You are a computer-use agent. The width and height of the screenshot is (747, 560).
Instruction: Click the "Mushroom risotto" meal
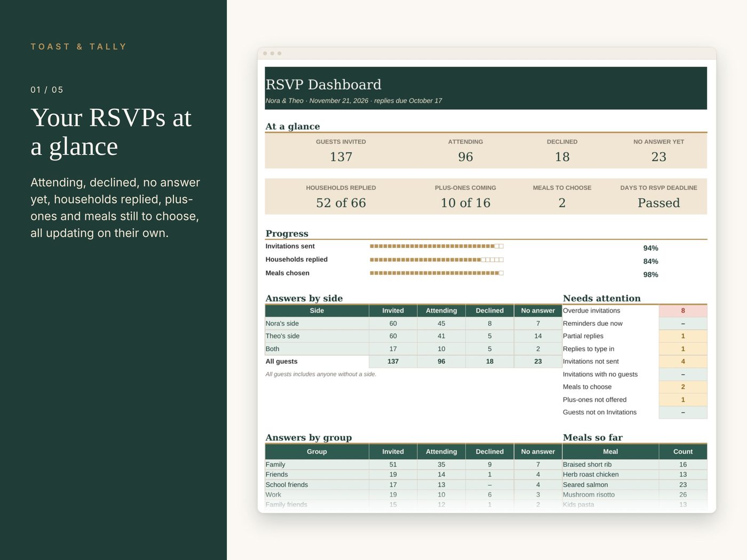pyautogui.click(x=589, y=495)
